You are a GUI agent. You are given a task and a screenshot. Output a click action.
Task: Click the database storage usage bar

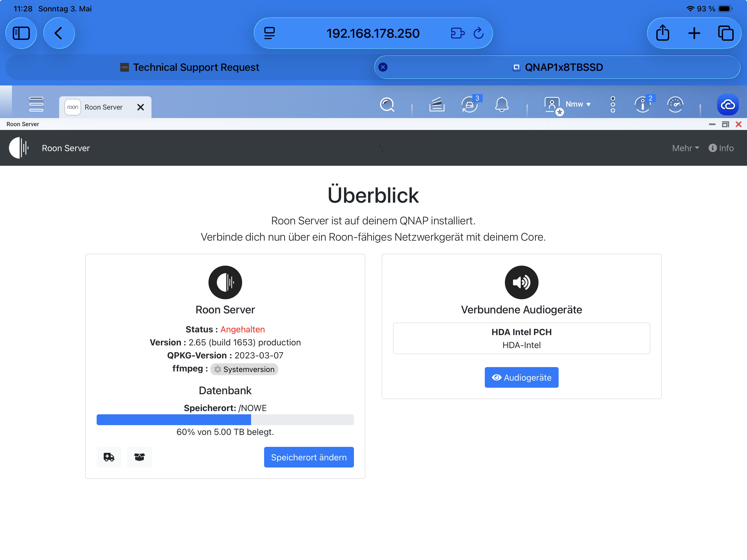click(225, 419)
